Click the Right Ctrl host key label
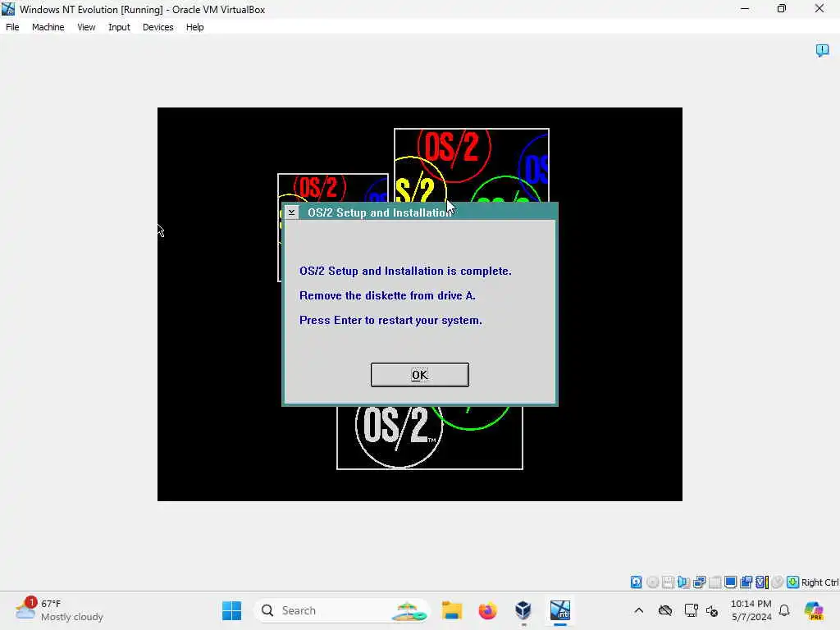The height and width of the screenshot is (630, 840). pos(819,582)
